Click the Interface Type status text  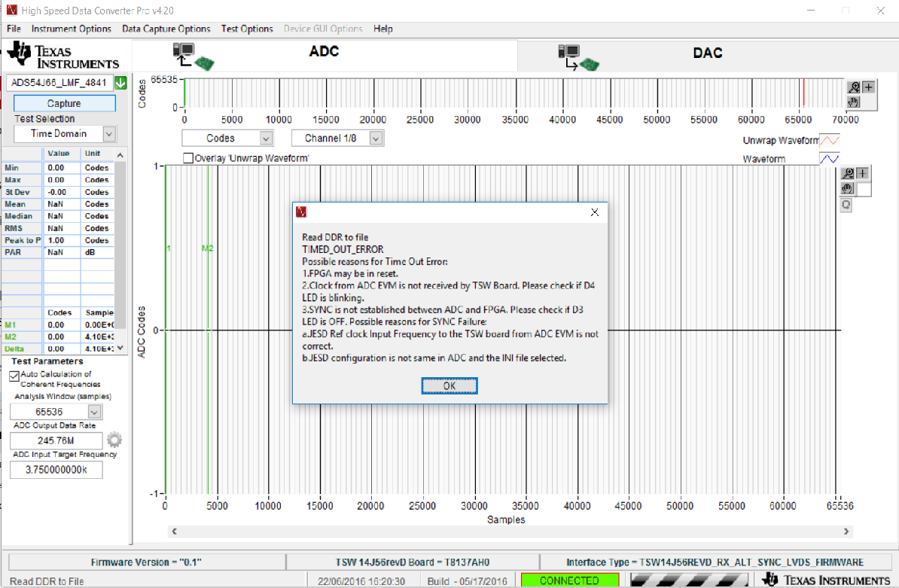(715, 562)
